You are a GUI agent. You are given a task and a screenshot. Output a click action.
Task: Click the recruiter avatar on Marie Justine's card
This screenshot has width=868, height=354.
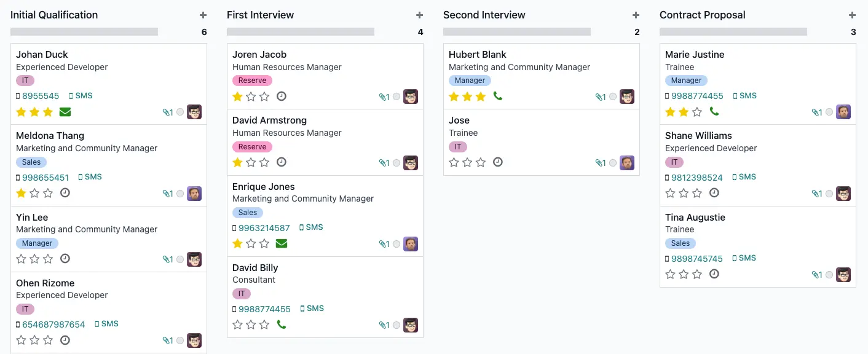843,112
